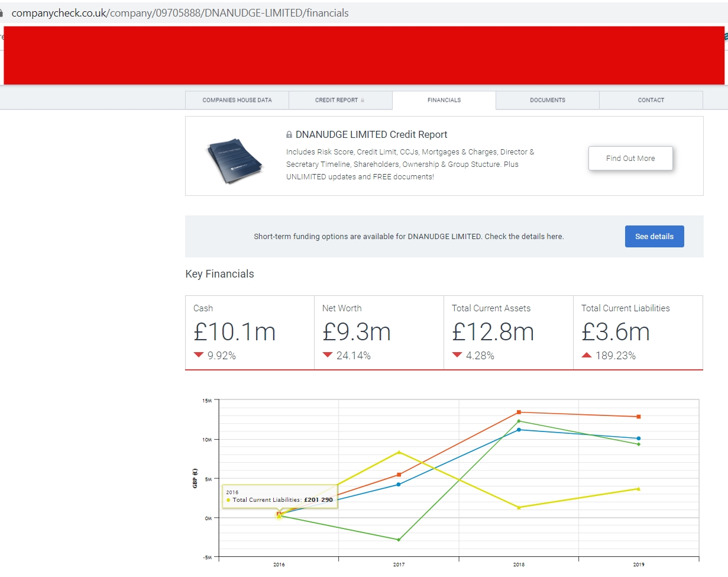The height and width of the screenshot is (577, 728).
Task: Switch to the Documents tab
Action: click(x=547, y=100)
